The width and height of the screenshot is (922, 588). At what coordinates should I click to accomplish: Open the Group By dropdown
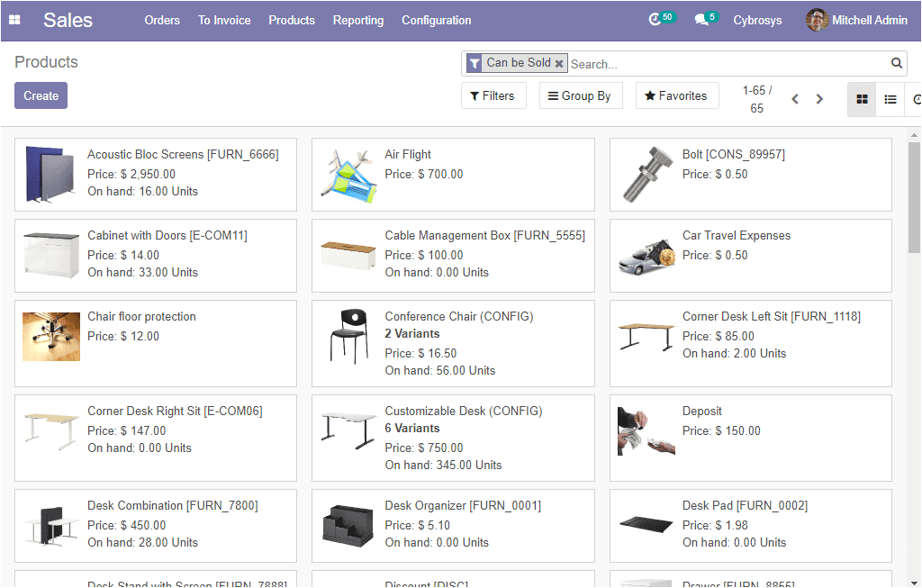click(580, 95)
